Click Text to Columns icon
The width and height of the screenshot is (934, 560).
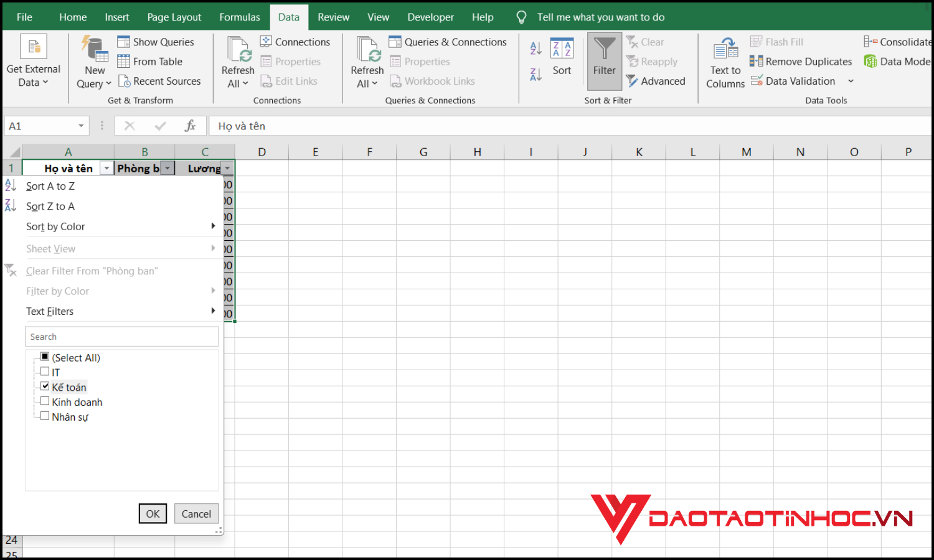tap(725, 50)
